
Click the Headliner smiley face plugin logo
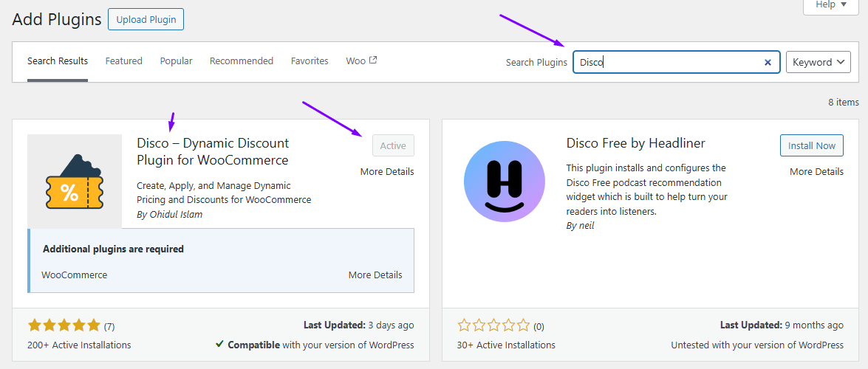505,182
